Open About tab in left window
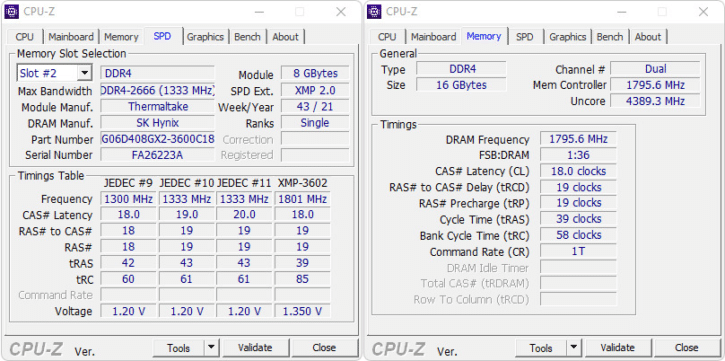 [x=285, y=37]
